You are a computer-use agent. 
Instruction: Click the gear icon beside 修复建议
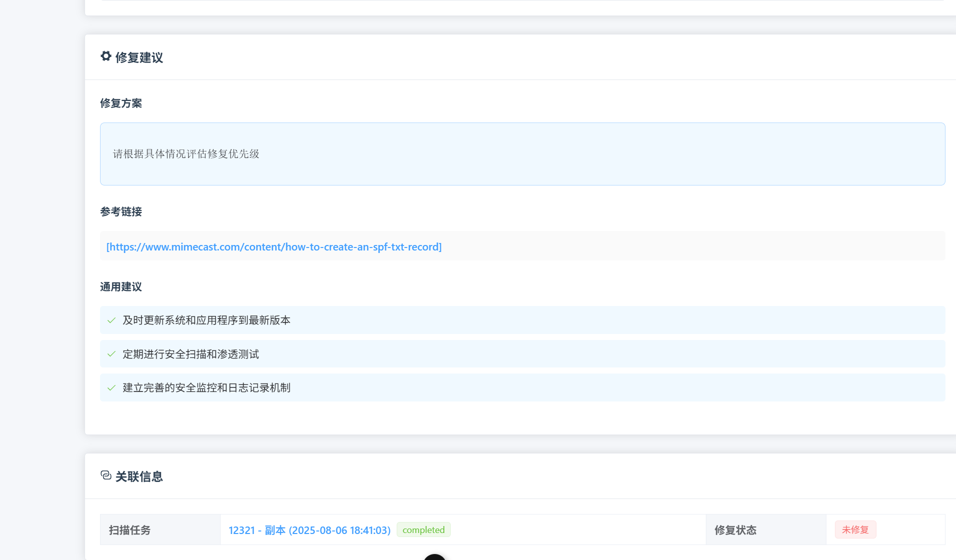tap(106, 56)
